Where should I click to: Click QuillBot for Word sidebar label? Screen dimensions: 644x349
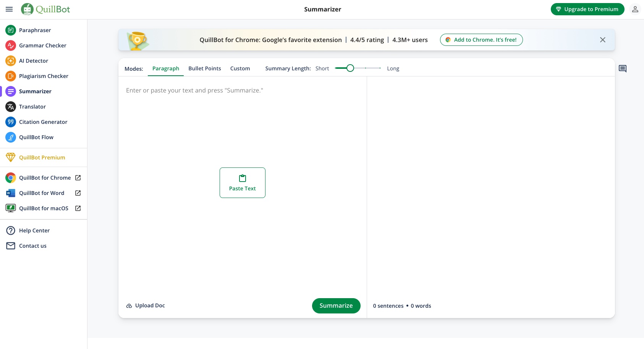(x=42, y=193)
